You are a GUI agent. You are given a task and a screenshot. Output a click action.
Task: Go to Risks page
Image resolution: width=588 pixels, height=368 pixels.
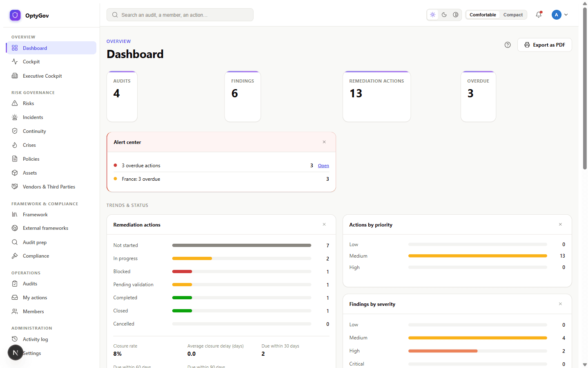(x=51, y=103)
